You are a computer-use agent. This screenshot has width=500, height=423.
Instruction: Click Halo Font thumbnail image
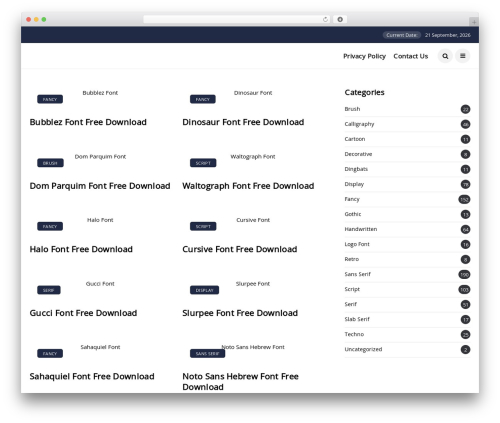100,220
